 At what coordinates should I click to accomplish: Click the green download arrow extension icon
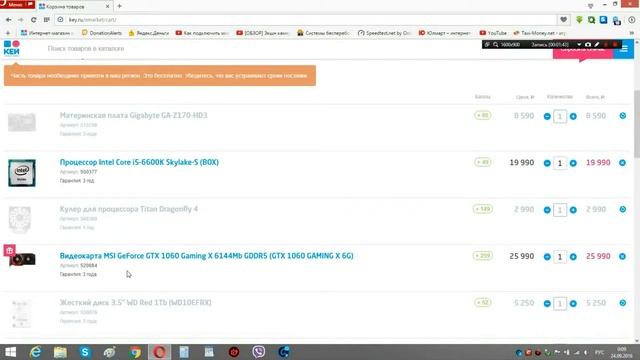point(579,20)
